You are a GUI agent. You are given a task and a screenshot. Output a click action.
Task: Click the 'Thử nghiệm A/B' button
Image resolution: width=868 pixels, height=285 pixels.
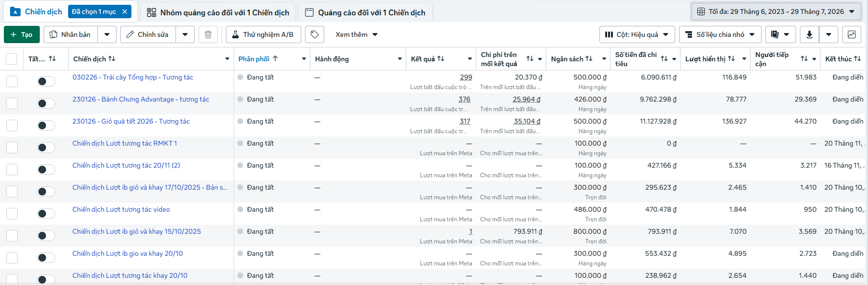[x=263, y=34]
